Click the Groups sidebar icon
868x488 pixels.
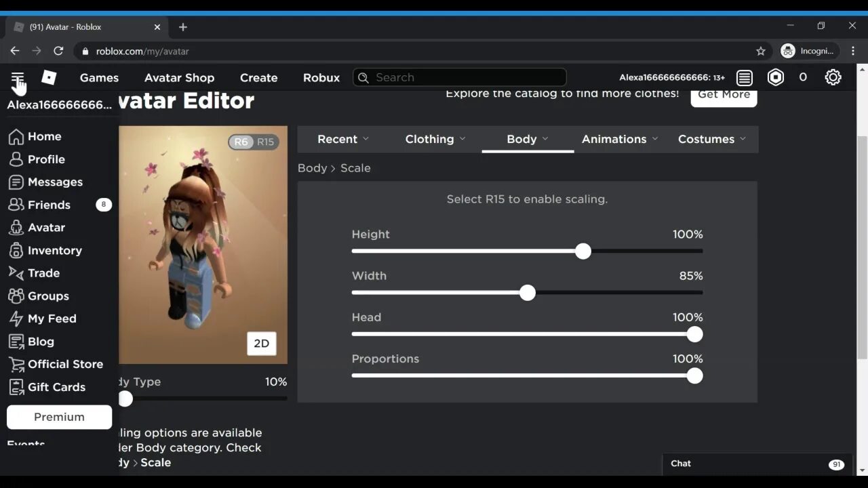tap(16, 296)
